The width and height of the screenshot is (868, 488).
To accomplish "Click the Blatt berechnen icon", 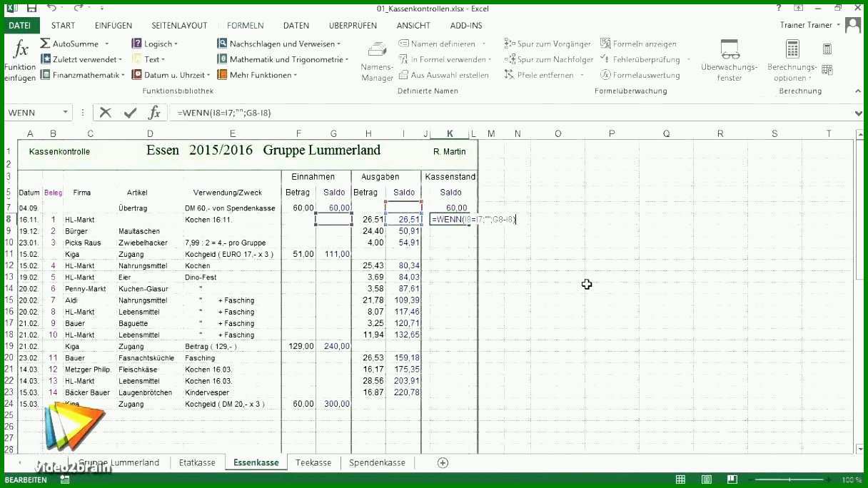I will tap(827, 69).
